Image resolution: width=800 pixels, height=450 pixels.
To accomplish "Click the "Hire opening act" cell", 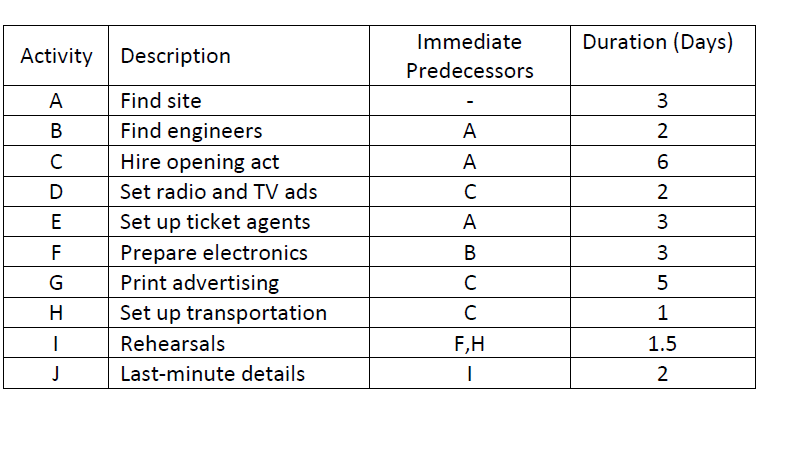I will coord(200,162).
